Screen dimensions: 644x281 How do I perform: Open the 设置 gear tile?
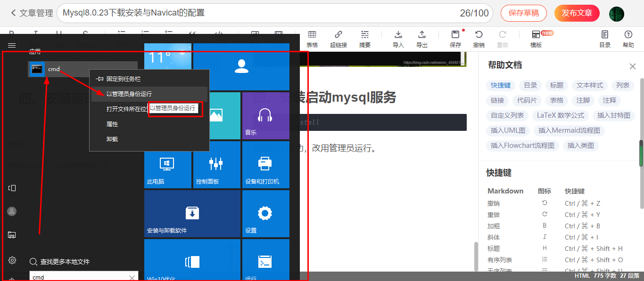(x=265, y=213)
